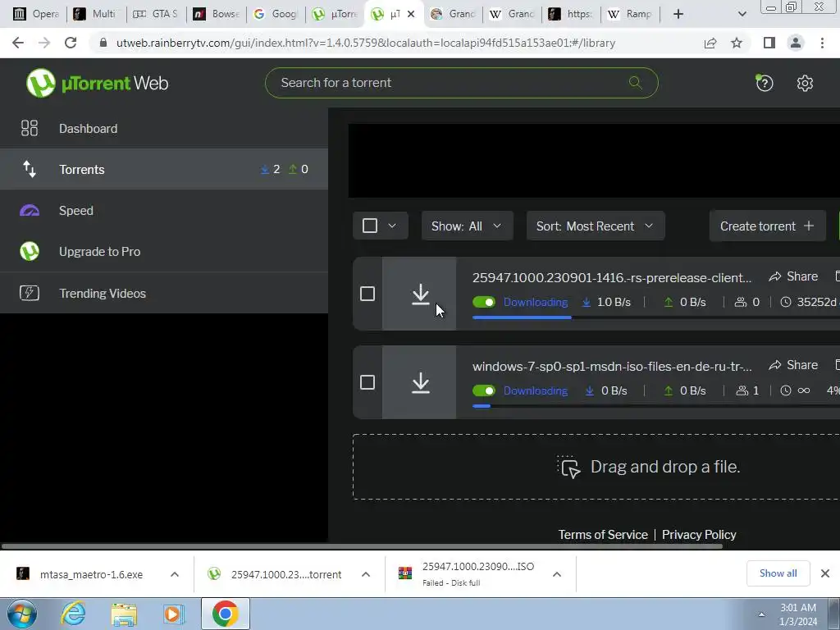Open the Windows Start menu orb
Image resolution: width=840 pixels, height=630 pixels.
point(21,614)
